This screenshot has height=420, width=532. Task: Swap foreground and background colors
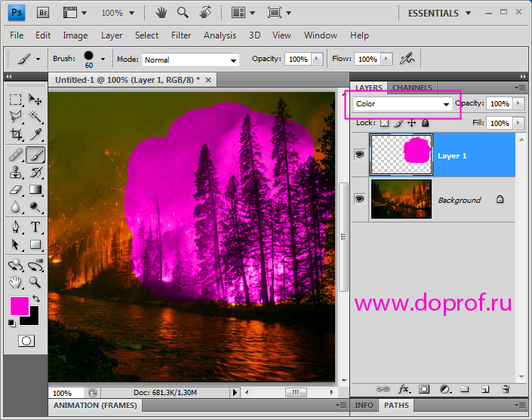pyautogui.click(x=36, y=299)
